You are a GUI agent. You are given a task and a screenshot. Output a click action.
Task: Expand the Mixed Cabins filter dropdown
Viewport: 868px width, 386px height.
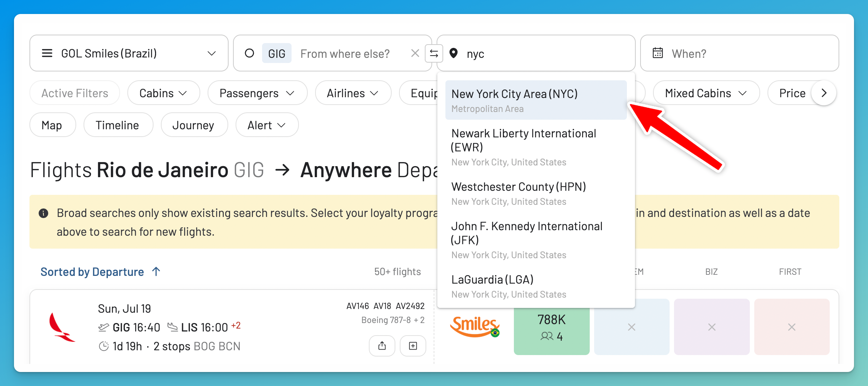pos(706,93)
